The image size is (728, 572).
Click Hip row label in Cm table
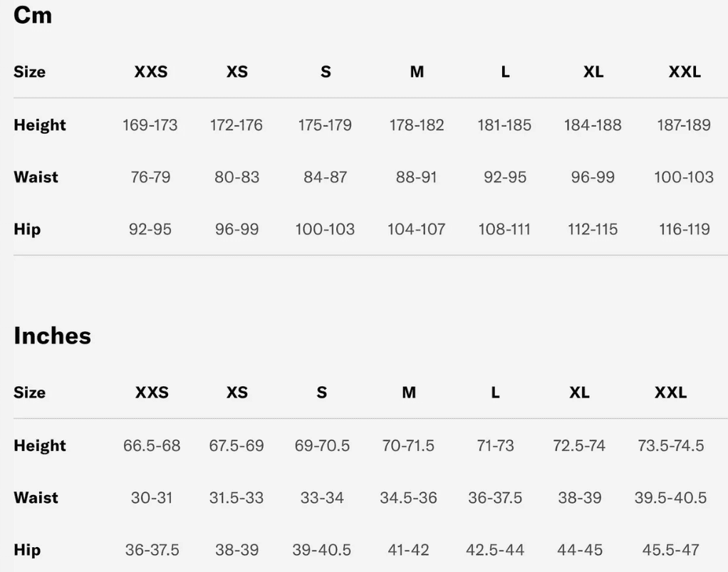27,229
